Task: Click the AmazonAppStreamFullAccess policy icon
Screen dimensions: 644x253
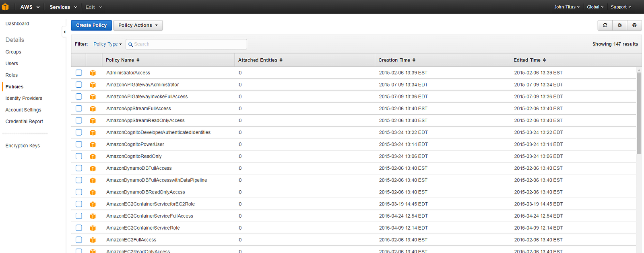Action: 93,109
